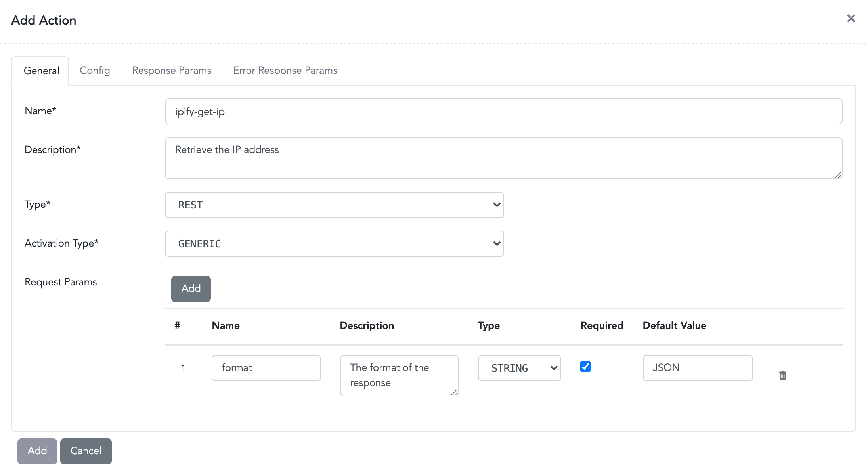Switch to the Config tab
The image size is (868, 474).
click(95, 70)
